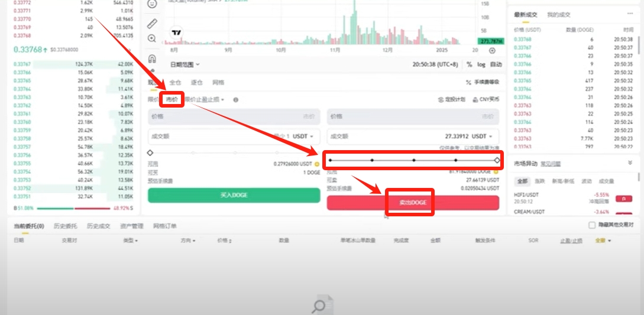Click the emoji smiley chart tool
The image size is (644, 315).
coord(152,4)
